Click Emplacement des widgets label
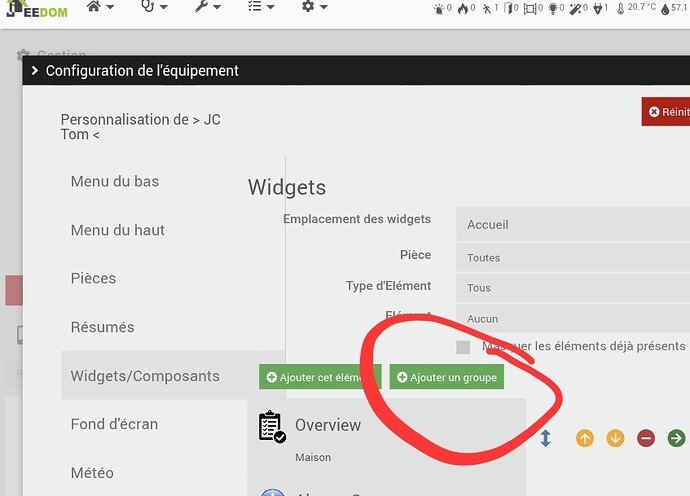The width and height of the screenshot is (690, 496). 357,219
